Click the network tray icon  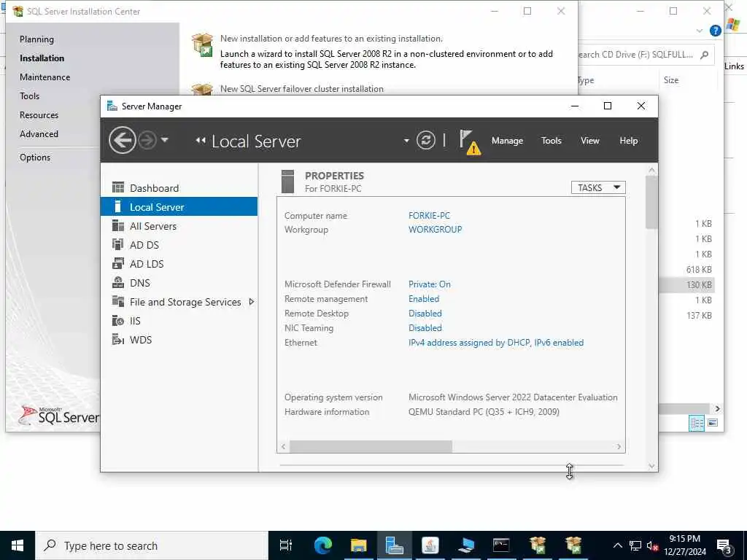[x=635, y=545]
